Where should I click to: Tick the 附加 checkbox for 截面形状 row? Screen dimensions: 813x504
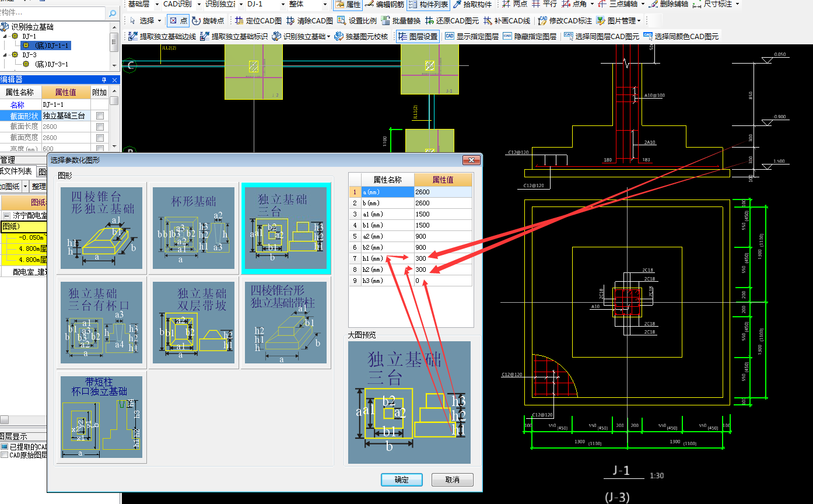point(100,116)
